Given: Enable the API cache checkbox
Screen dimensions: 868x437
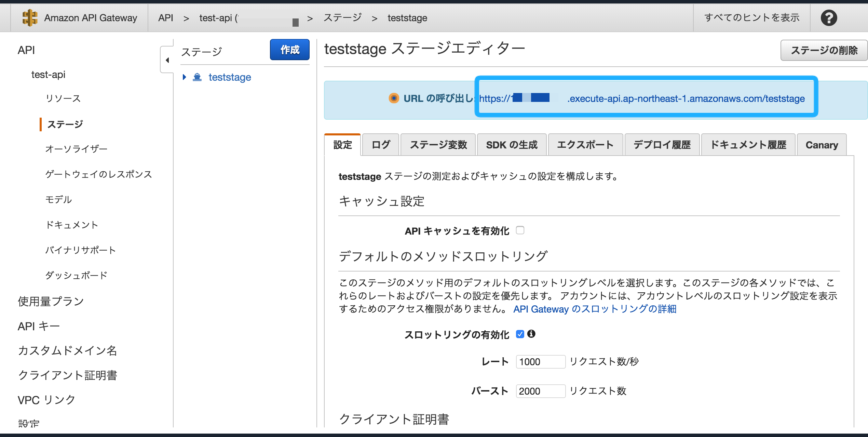Looking at the screenshot, I should coord(520,230).
